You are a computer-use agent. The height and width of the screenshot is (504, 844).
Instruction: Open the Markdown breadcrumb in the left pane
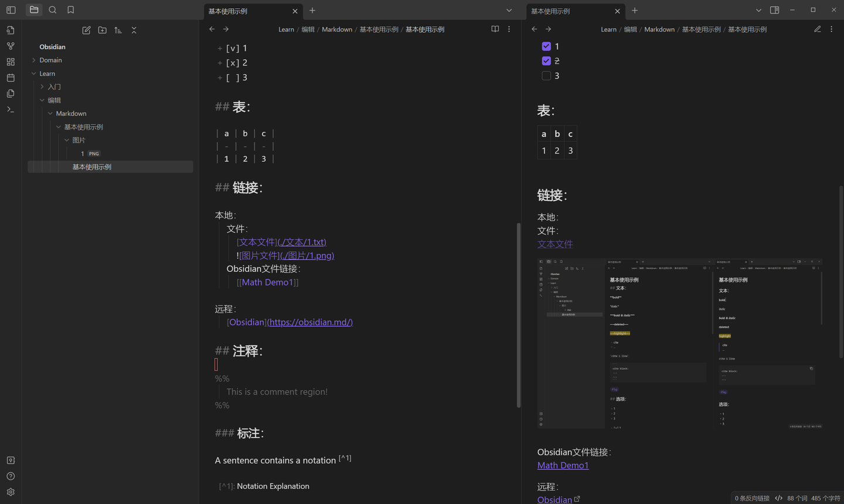337,29
